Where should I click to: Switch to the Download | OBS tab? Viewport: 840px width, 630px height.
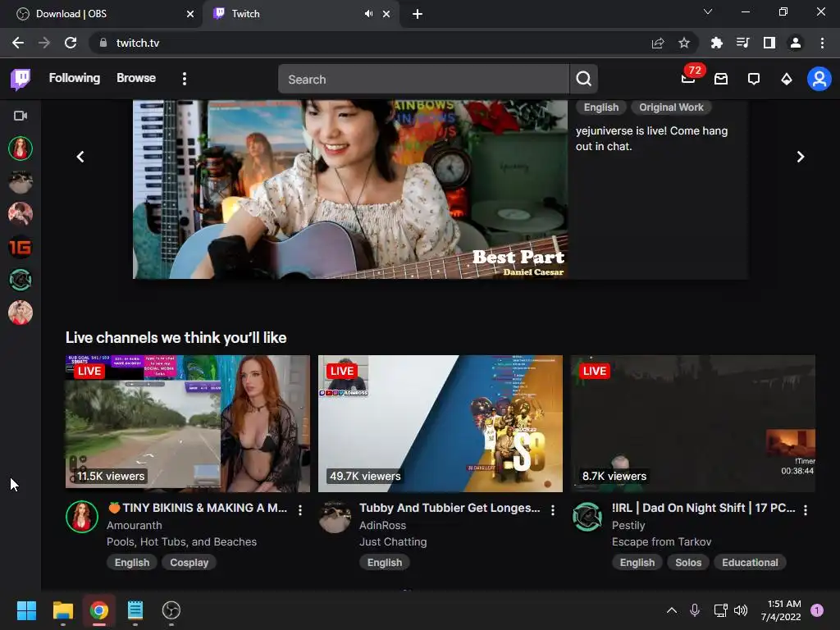coord(102,14)
